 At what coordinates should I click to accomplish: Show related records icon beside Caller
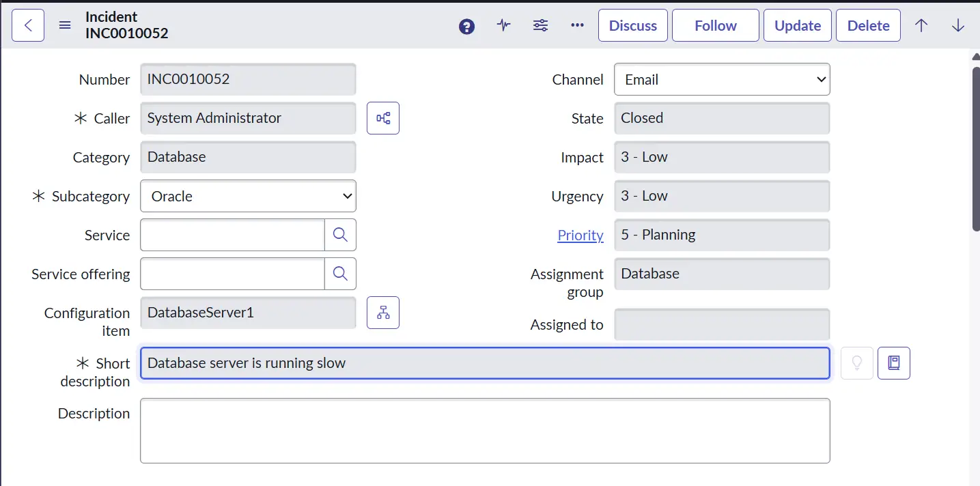tap(383, 118)
